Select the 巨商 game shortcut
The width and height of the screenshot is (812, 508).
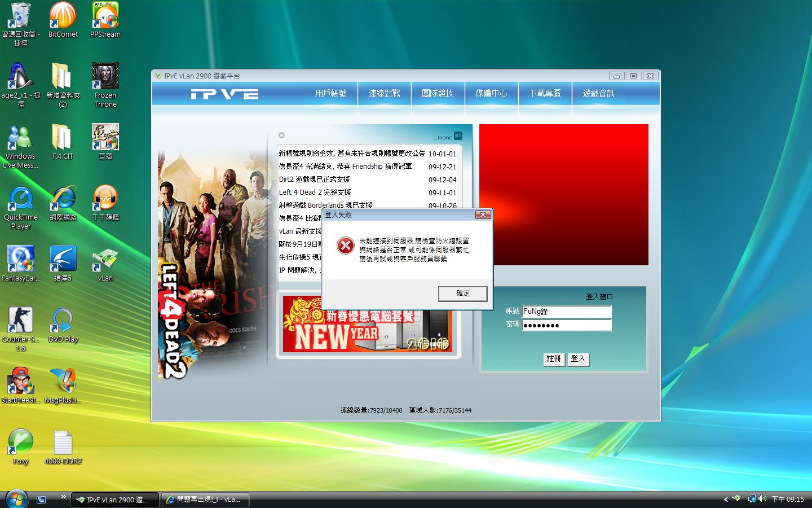tap(105, 142)
